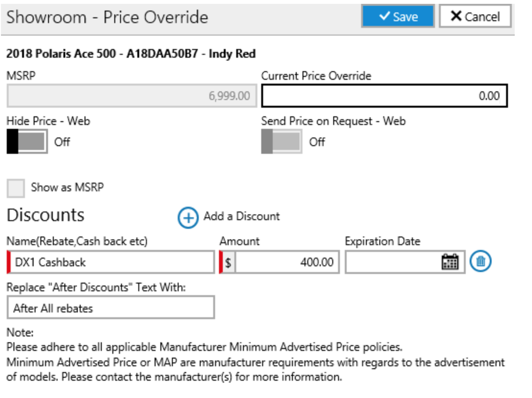
Task: Toggle Hide Price - Web switch
Action: pos(27,141)
